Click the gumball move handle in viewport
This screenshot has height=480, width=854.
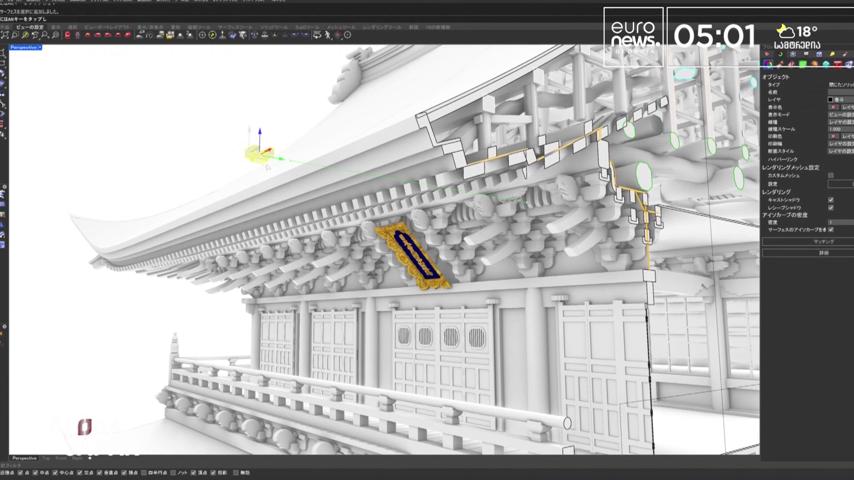coord(259,151)
